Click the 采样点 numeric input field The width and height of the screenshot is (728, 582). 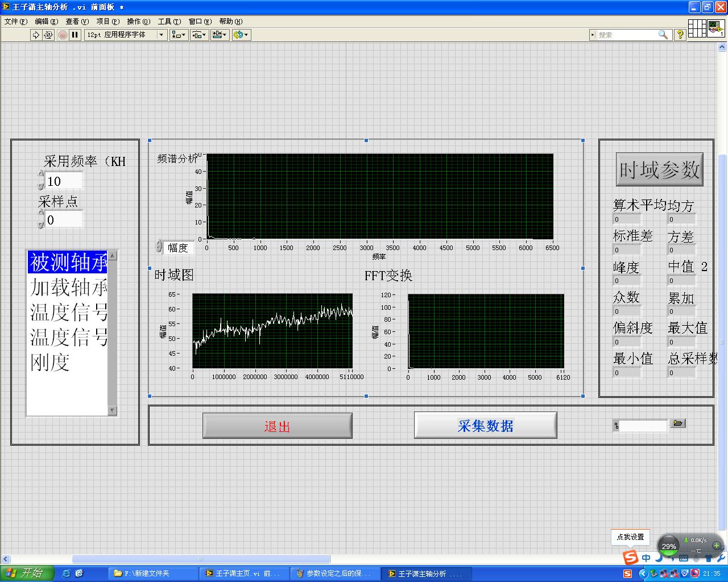point(64,220)
